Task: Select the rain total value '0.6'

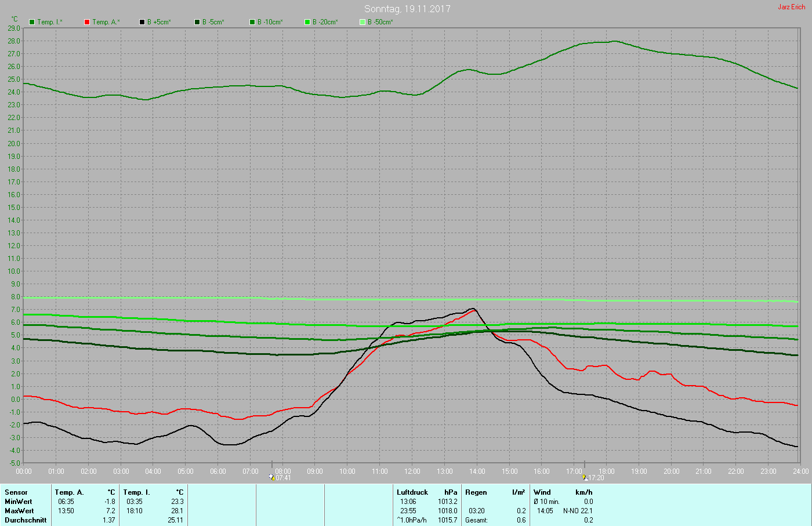Action: tap(521, 520)
